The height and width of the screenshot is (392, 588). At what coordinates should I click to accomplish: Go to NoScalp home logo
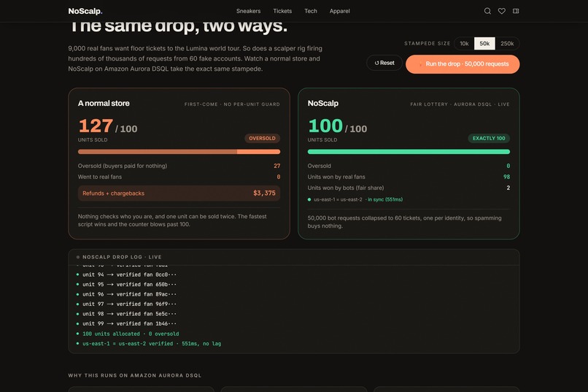[85, 11]
